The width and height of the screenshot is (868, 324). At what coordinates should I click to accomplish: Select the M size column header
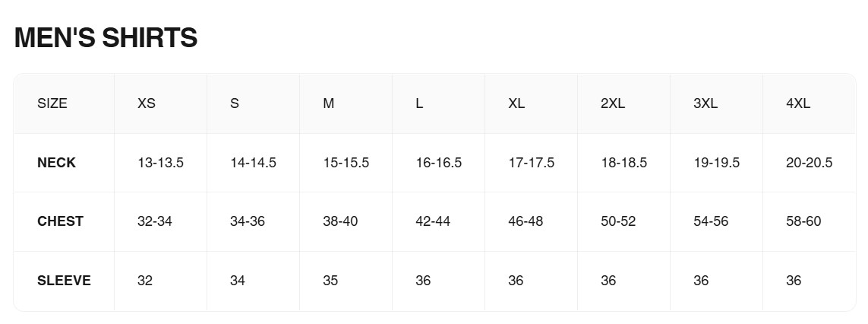tap(328, 103)
